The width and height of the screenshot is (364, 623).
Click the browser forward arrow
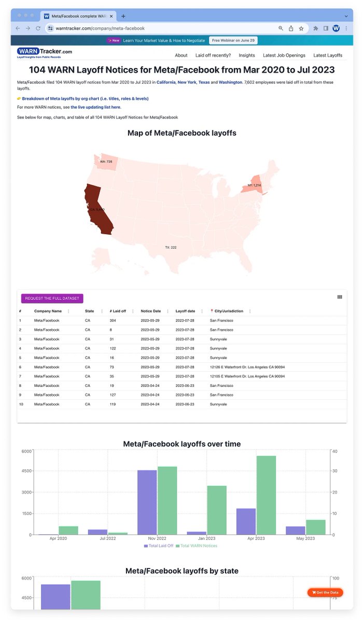tap(28, 28)
